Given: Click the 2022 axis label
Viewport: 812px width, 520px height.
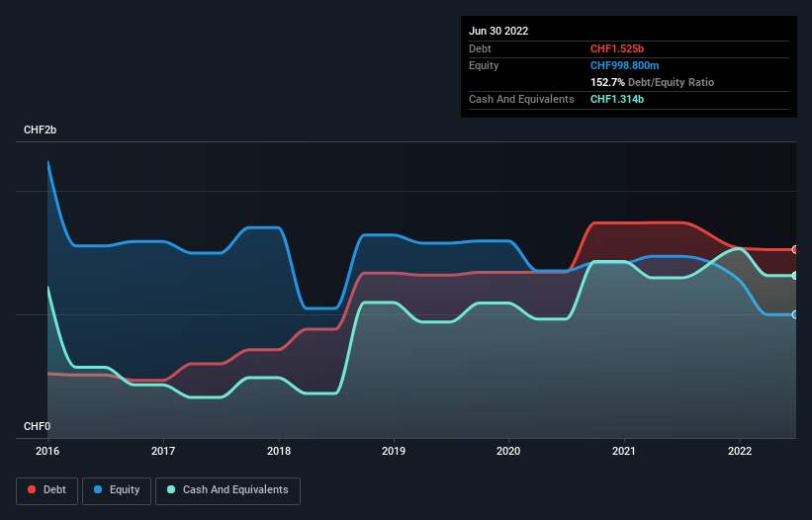Looking at the screenshot, I should [740, 451].
